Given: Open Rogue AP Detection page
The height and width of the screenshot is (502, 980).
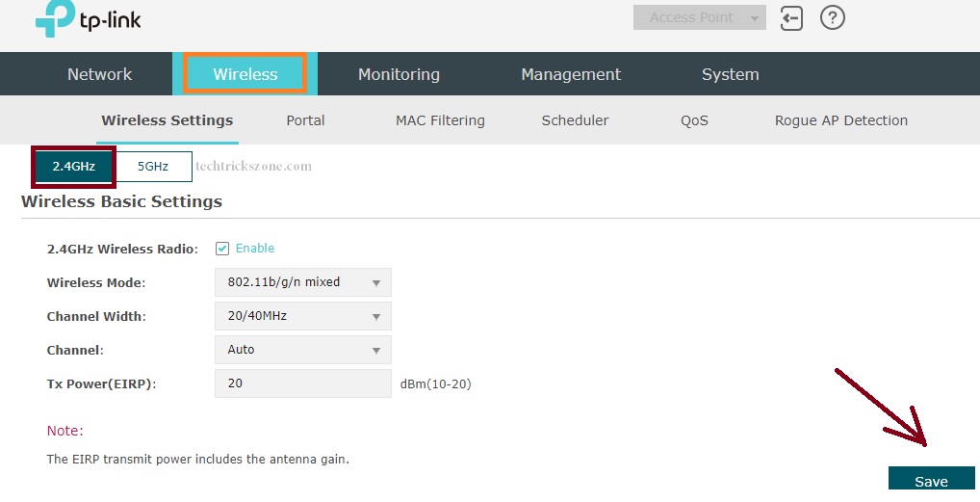Looking at the screenshot, I should click(x=840, y=120).
